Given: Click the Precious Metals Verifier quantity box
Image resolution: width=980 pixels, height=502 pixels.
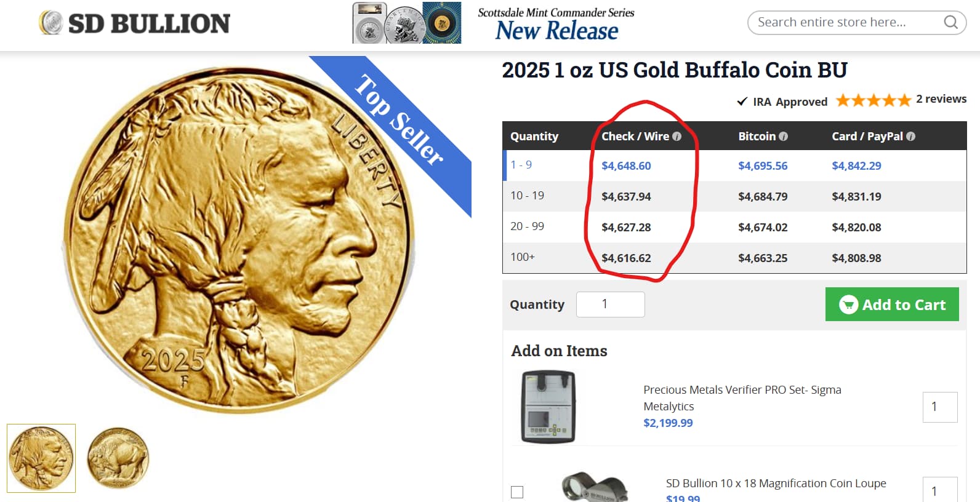Looking at the screenshot, I should point(940,407).
